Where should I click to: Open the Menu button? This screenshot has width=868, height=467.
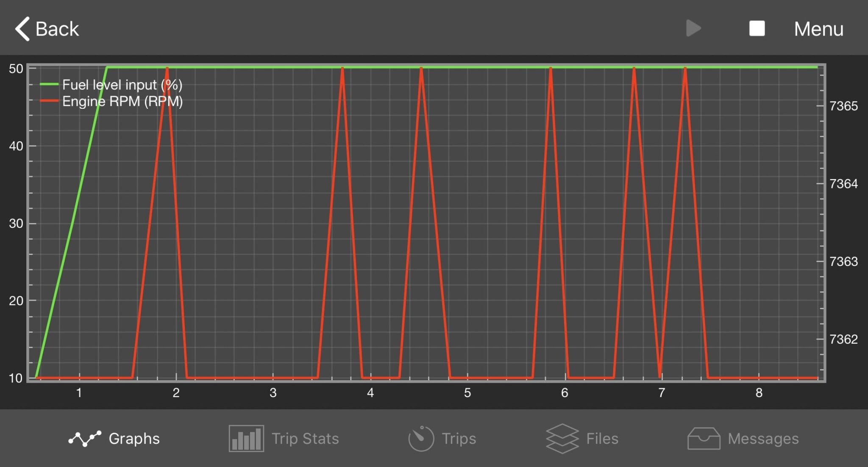click(x=818, y=29)
